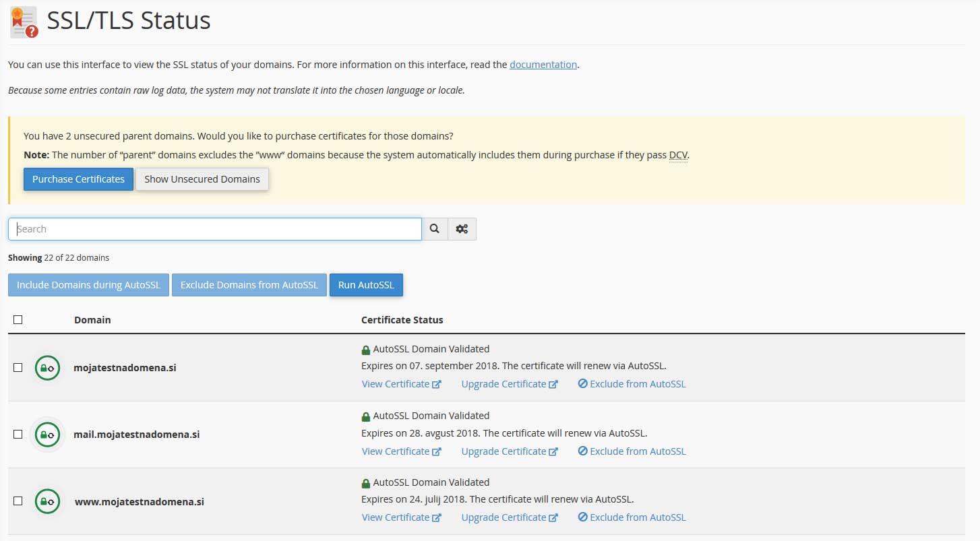Tick the www.mojatestnadomena.si checkbox
This screenshot has width=980, height=541.
18,501
